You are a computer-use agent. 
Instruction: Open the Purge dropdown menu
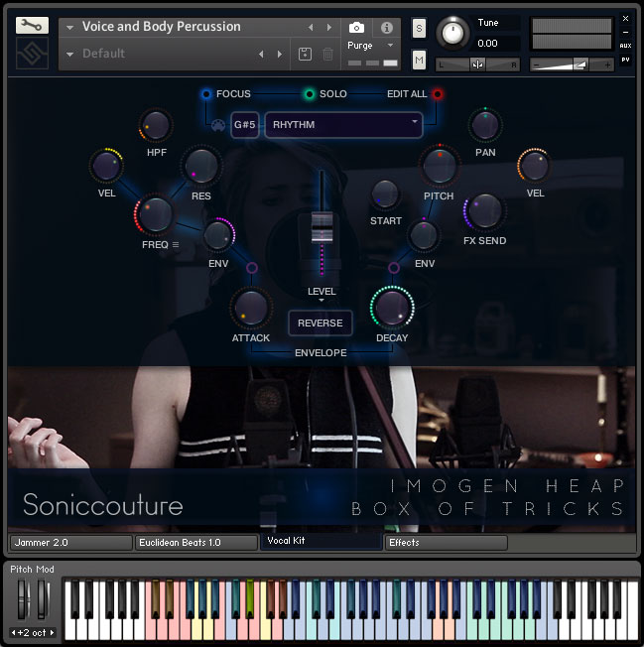[370, 46]
